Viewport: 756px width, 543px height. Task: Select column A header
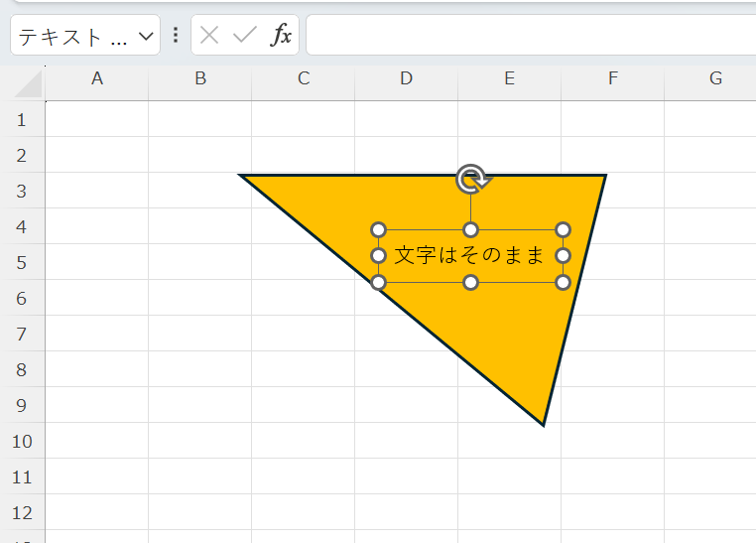pos(97,78)
